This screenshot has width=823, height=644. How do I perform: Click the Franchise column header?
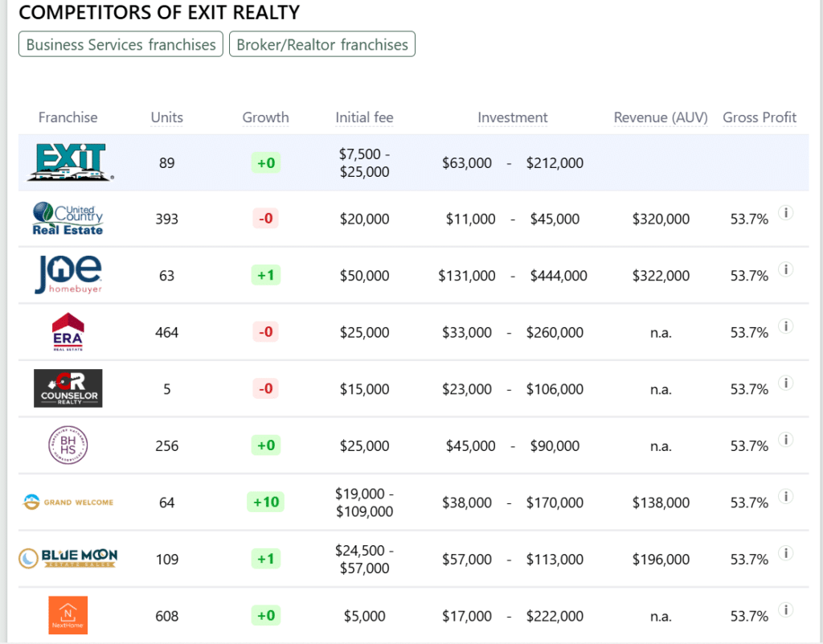click(68, 117)
